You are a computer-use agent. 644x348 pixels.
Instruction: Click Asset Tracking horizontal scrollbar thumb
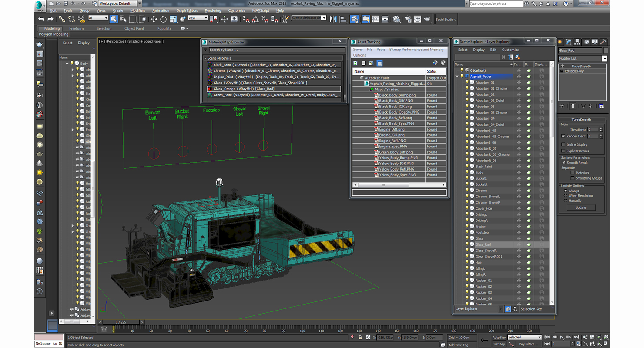pyautogui.click(x=383, y=185)
